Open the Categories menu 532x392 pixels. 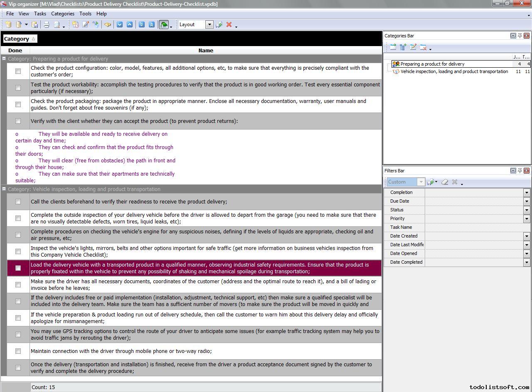[63, 14]
